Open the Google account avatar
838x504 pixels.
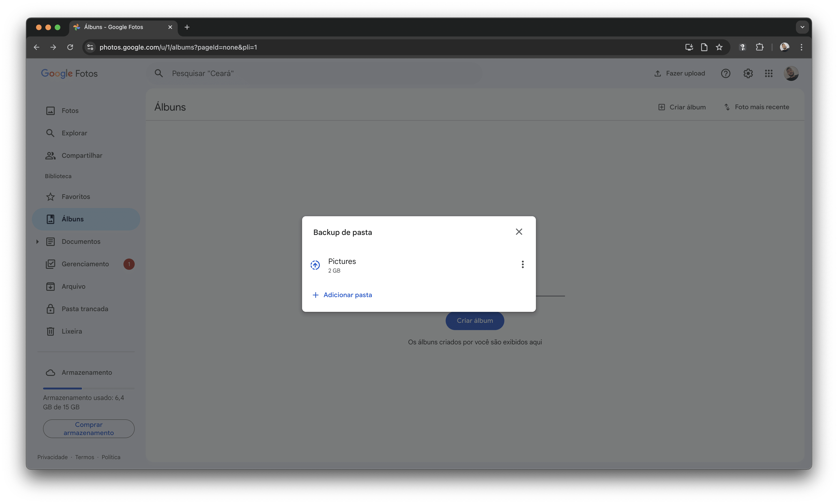(791, 73)
